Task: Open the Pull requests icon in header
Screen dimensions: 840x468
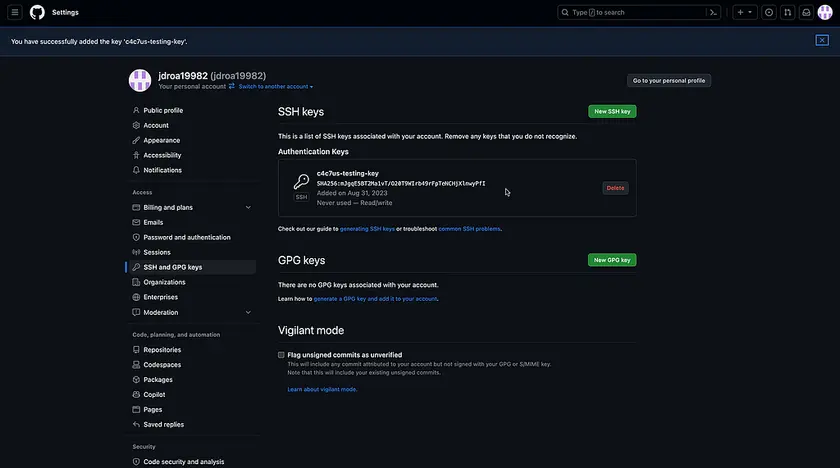Action: coord(788,12)
